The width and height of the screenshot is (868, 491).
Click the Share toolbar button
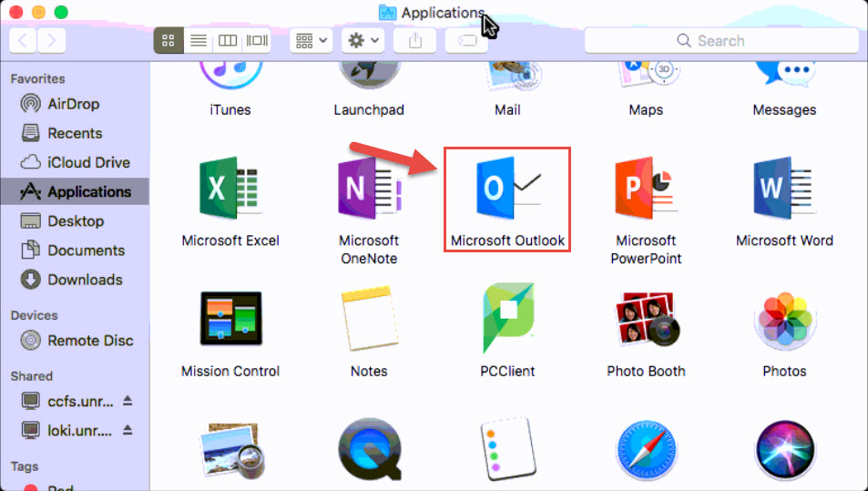(415, 40)
